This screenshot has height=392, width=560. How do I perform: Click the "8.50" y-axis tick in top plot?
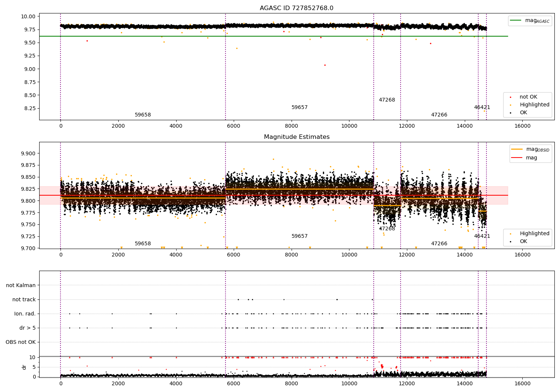pyautogui.click(x=30, y=95)
